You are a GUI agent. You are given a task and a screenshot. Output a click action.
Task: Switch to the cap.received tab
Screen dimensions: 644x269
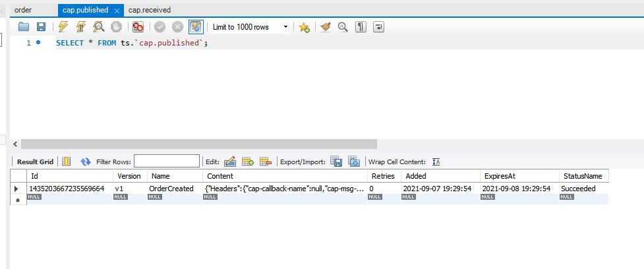(150, 10)
